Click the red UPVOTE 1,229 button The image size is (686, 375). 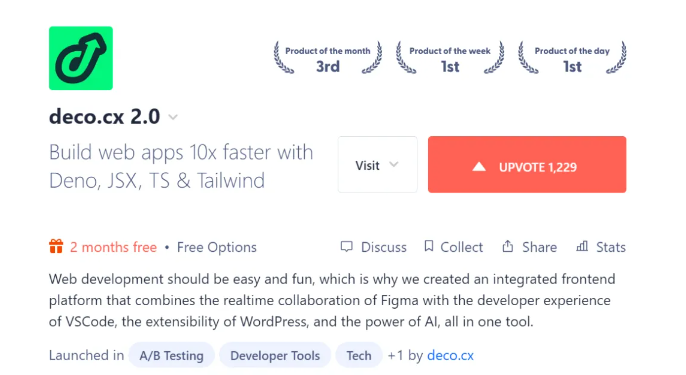527,165
